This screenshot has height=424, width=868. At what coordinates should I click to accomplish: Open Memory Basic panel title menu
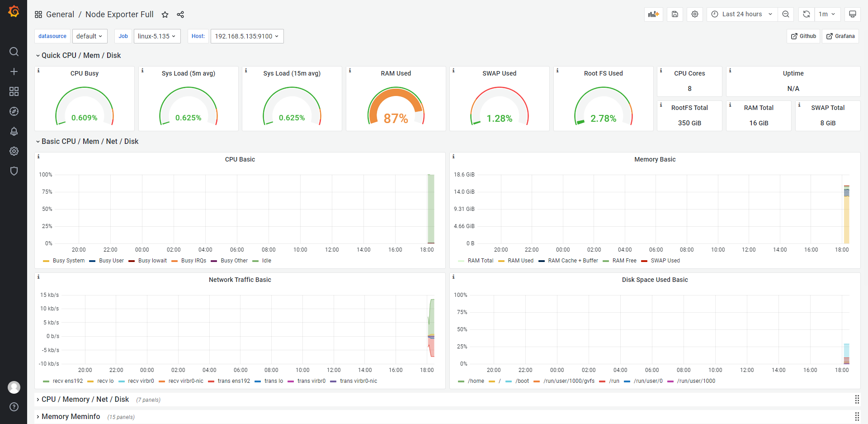655,159
